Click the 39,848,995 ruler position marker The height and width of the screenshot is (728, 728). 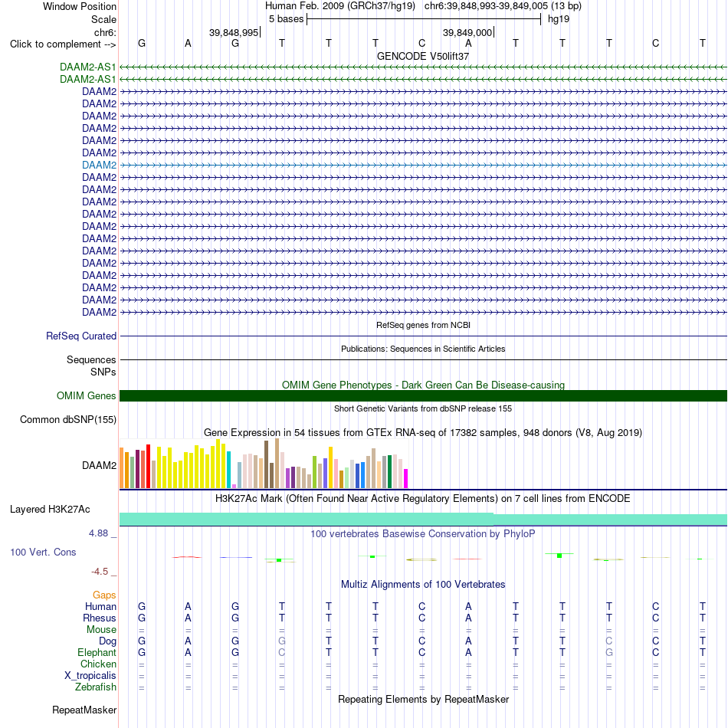click(234, 32)
